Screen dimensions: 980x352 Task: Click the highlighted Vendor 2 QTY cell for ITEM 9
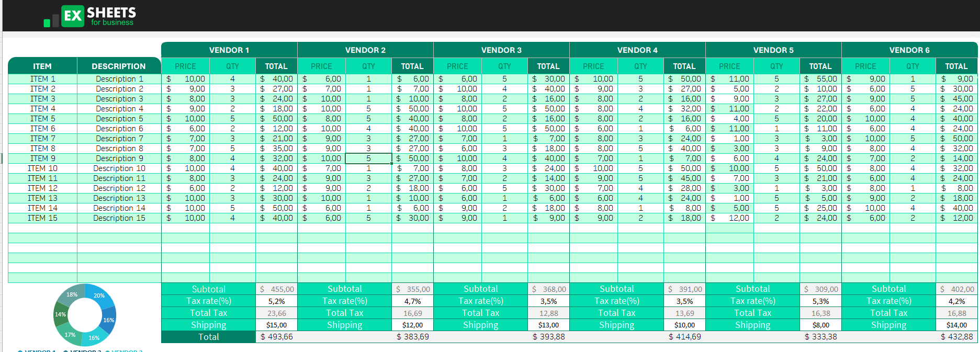click(368, 158)
